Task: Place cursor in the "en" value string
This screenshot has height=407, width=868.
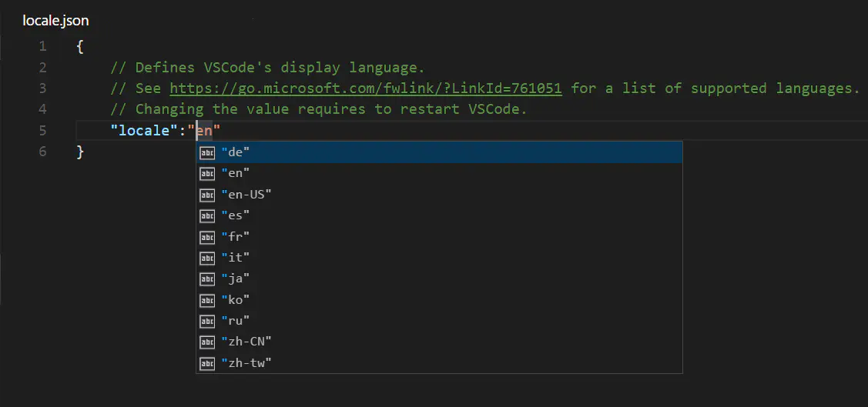Action: (205, 131)
